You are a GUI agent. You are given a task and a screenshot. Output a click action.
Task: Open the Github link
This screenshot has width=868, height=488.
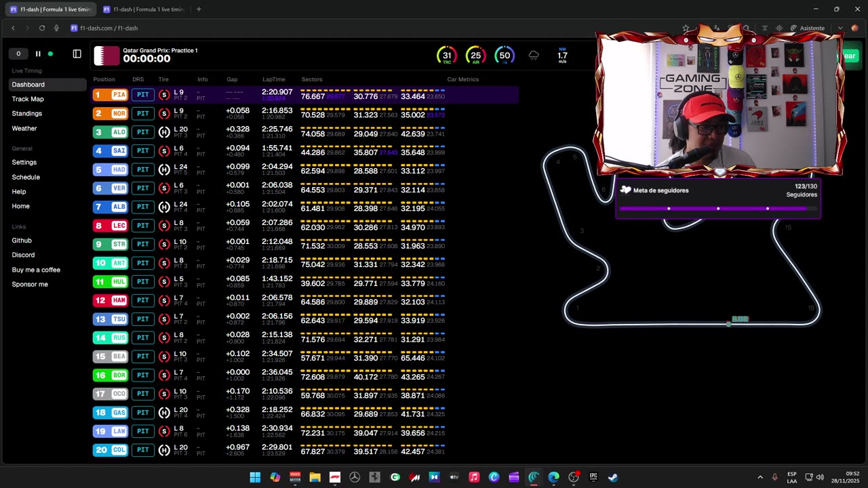(22, 241)
